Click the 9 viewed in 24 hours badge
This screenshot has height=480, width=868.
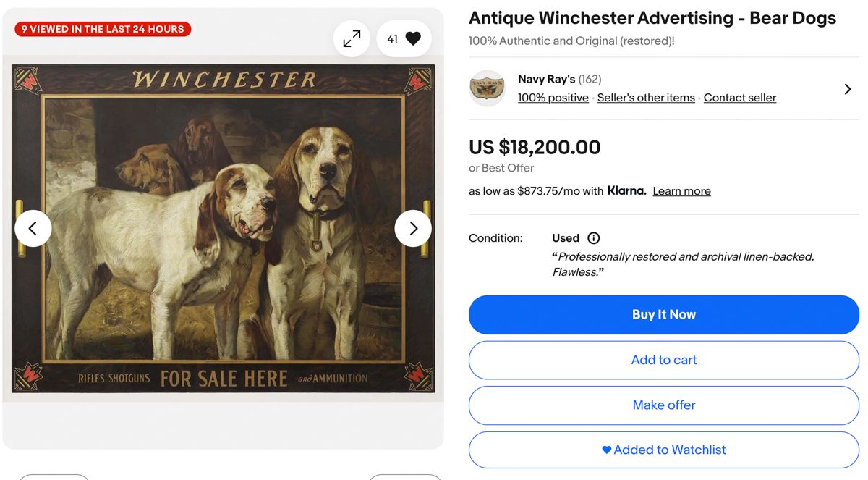point(103,29)
